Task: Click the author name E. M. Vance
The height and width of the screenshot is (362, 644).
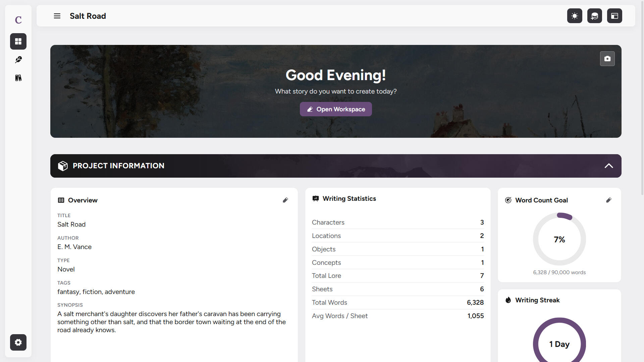Action: click(x=74, y=247)
